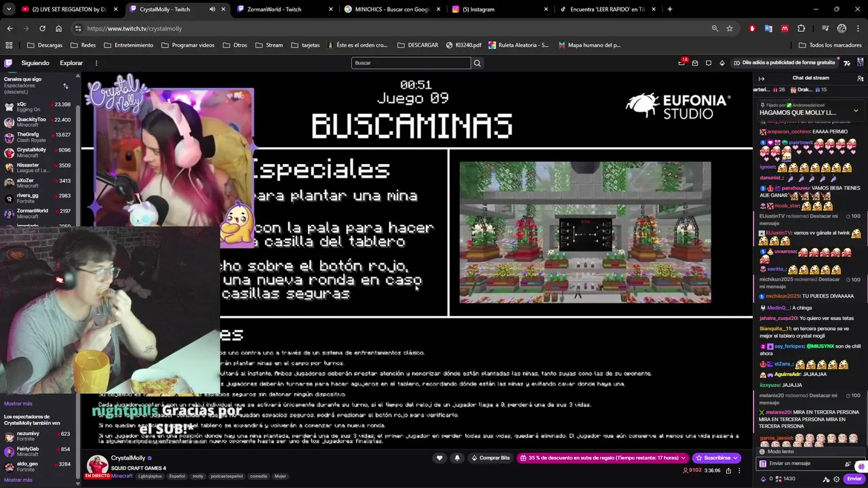Open the Twitch Whispers envelope icon
Viewport: 868px width, 488px height.
(x=695, y=63)
